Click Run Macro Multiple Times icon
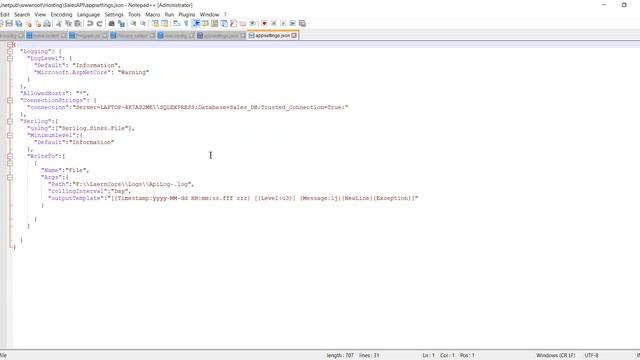The image size is (640, 360). tap(293, 24)
